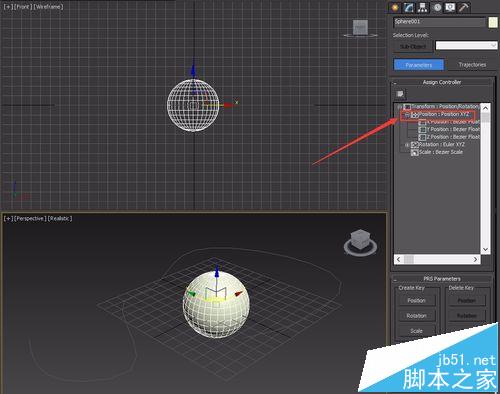This screenshot has width=500, height=394.
Task: Click controller list scroll left arrow
Action: pyautogui.click(x=399, y=259)
